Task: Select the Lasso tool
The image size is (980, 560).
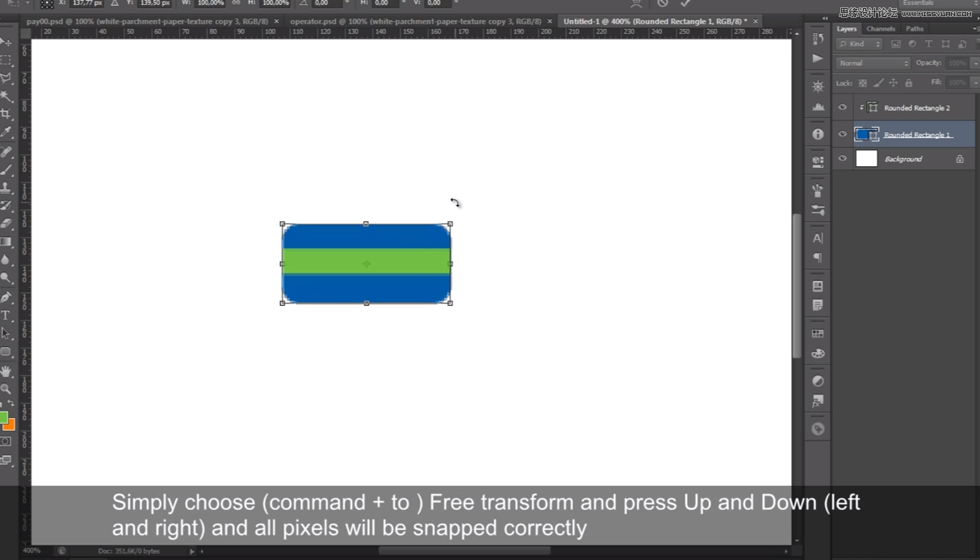Action: click(x=8, y=77)
